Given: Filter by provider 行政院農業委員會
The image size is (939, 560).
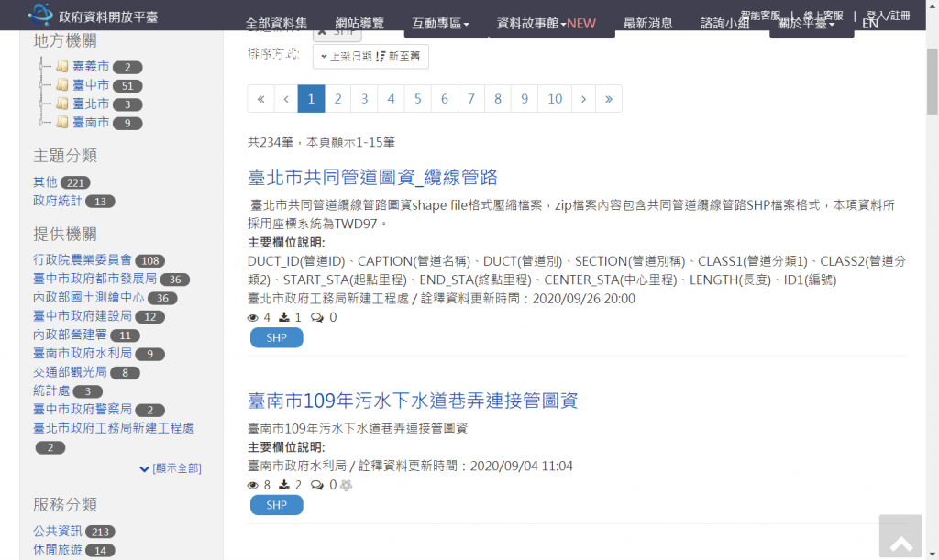Looking at the screenshot, I should point(82,259).
